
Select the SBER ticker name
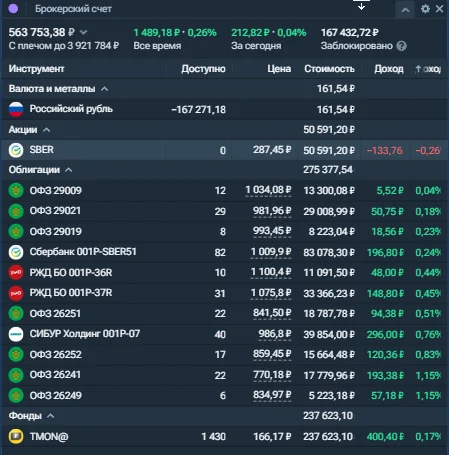point(42,150)
